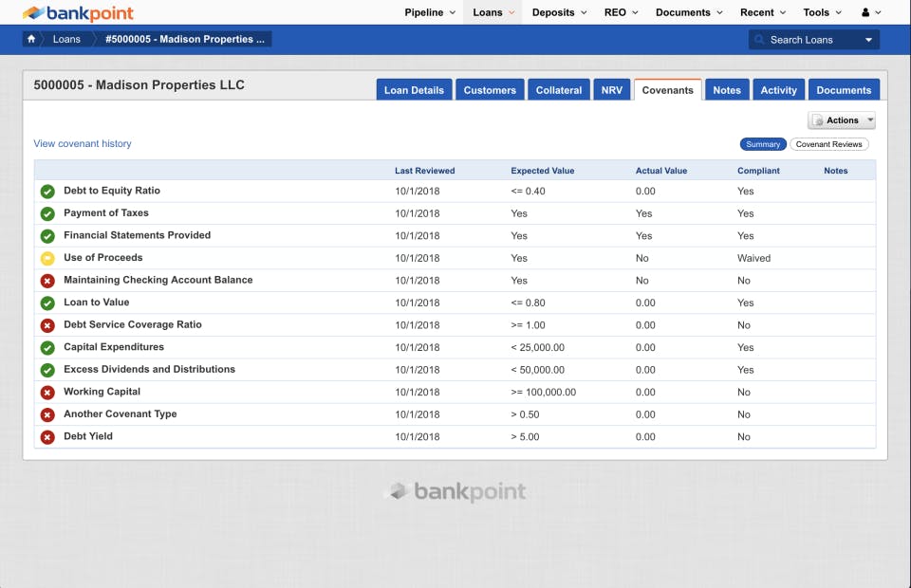
Task: Select Capital Expenditures covenant name
Action: (114, 346)
